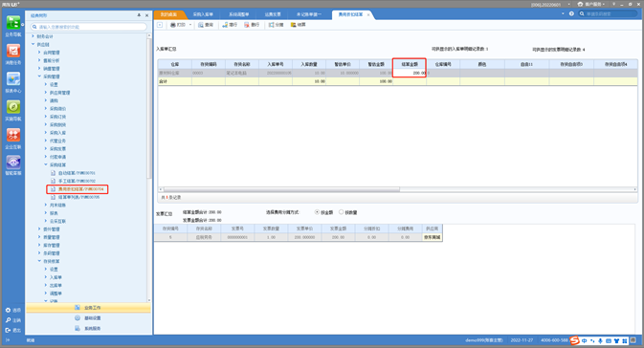644x348 pixels.
Task: Click the collapse sidebar arrow at bottom left
Action: pos(8,339)
